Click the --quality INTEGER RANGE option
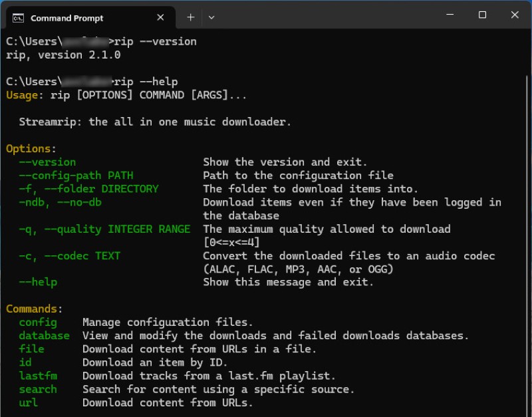The image size is (532, 417). 104,229
